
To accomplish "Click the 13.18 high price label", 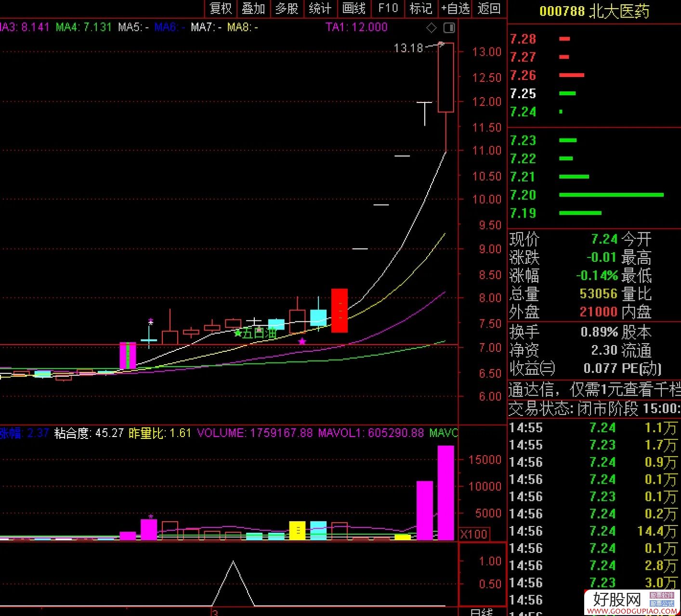I will coord(408,48).
